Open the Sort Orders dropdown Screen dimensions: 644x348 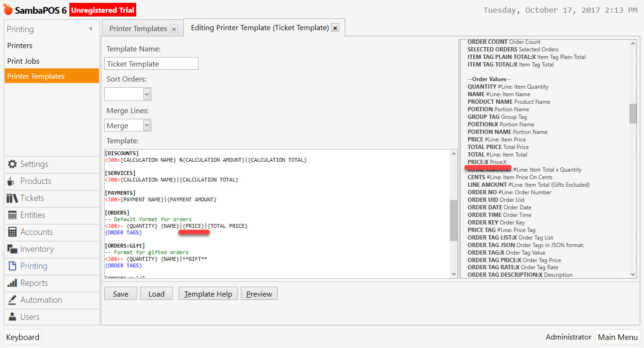(x=127, y=94)
